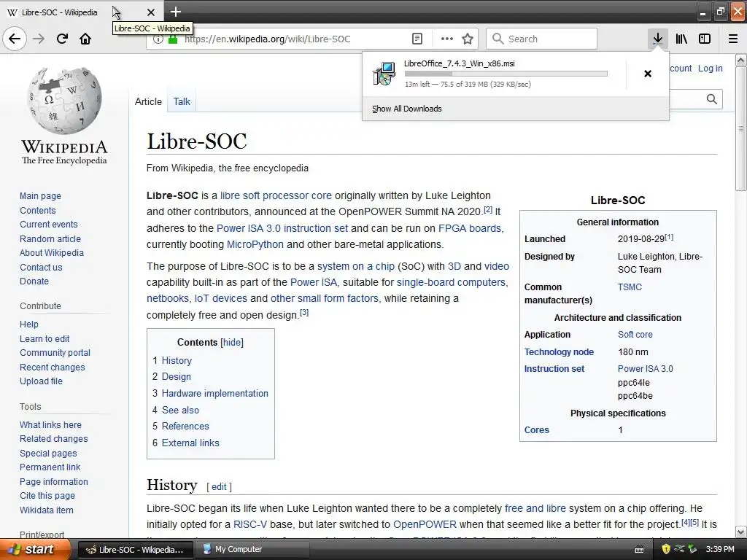This screenshot has width=747, height=560.
Task: Click the Wikipedia globe logo
Action: (x=64, y=100)
